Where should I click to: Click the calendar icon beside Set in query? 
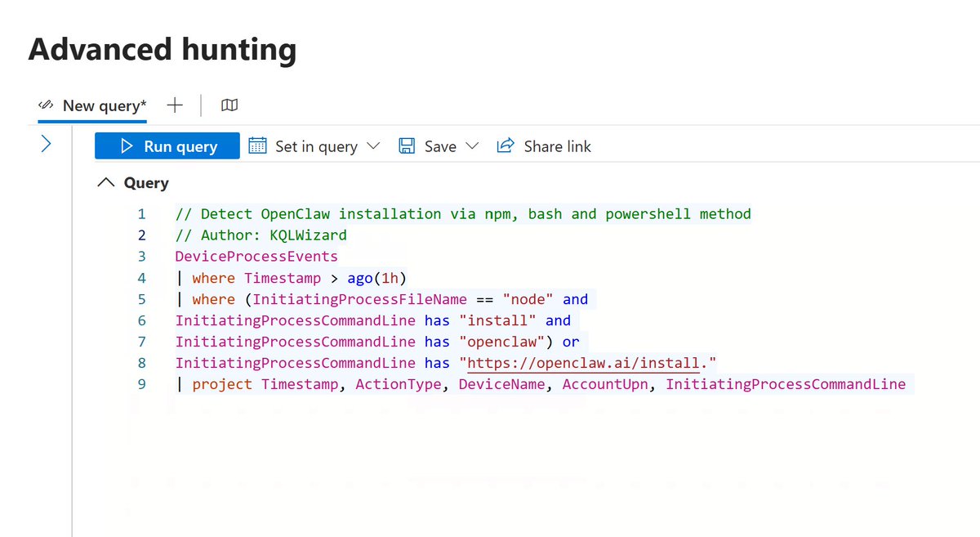coord(257,146)
